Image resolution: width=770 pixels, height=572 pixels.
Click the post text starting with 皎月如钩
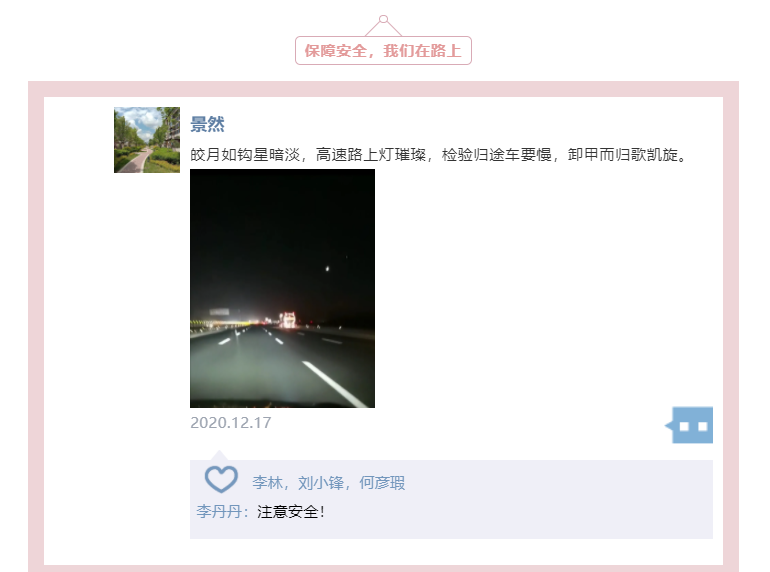pyautogui.click(x=439, y=155)
